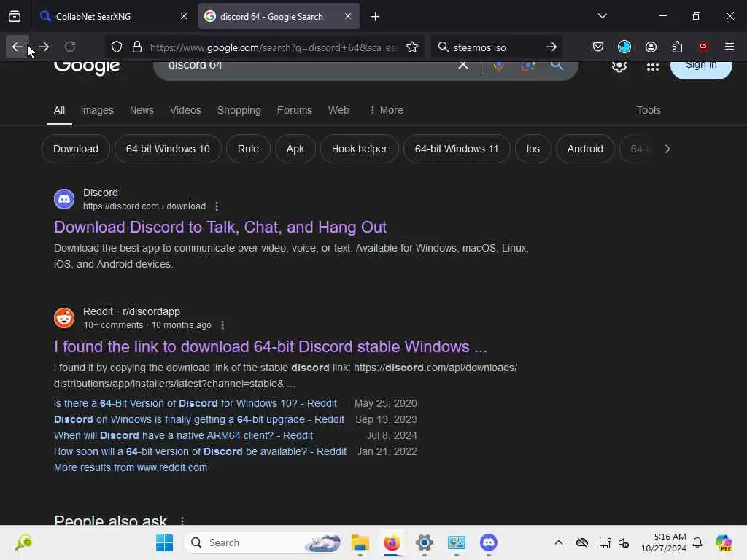Open Discord on Windows 64-bit upgrade link
The height and width of the screenshot is (560, 747).
pyautogui.click(x=198, y=419)
